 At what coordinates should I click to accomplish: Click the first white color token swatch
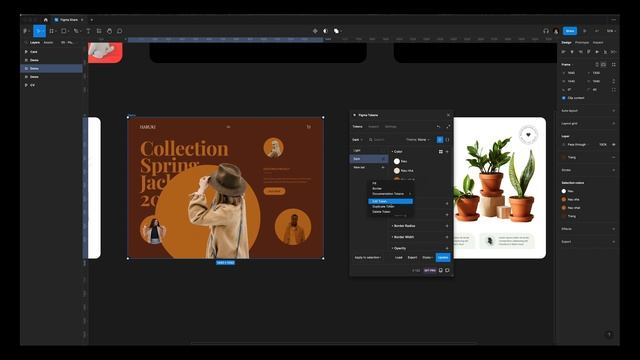click(x=397, y=161)
